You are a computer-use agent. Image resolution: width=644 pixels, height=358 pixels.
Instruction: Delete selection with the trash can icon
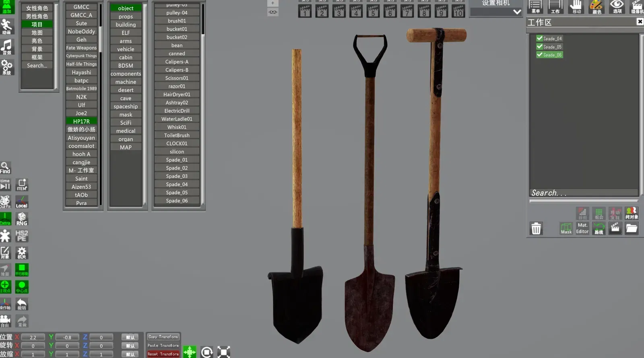pos(536,228)
